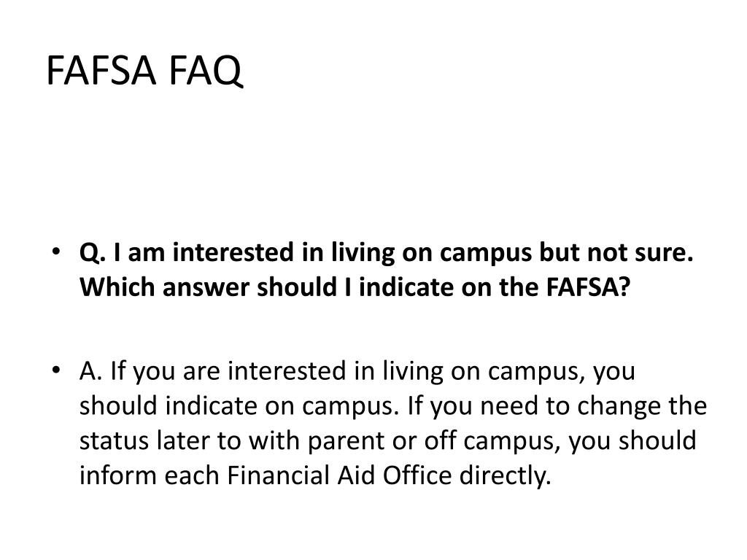Click the FAFSA FAQ slide title

click(144, 71)
